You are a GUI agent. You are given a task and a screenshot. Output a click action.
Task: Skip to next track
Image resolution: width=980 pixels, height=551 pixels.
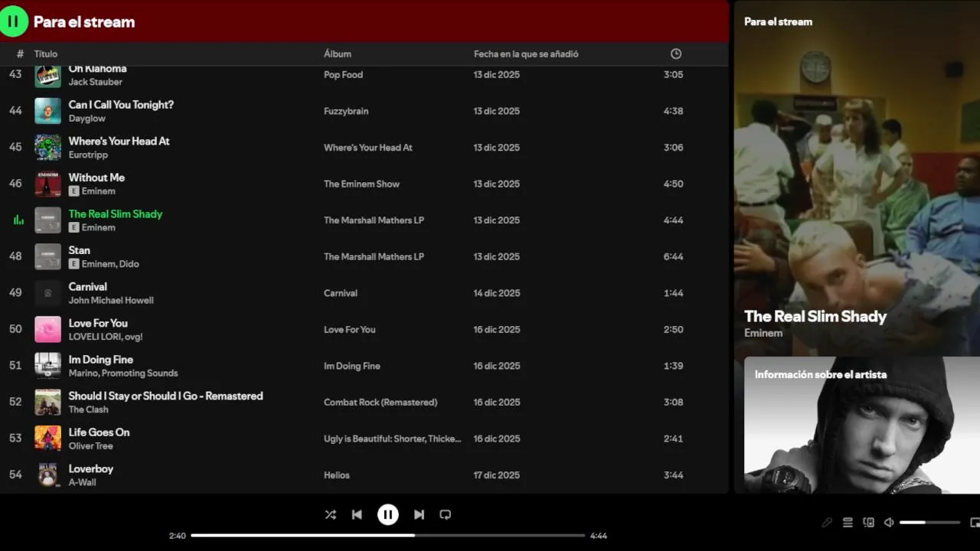point(419,515)
